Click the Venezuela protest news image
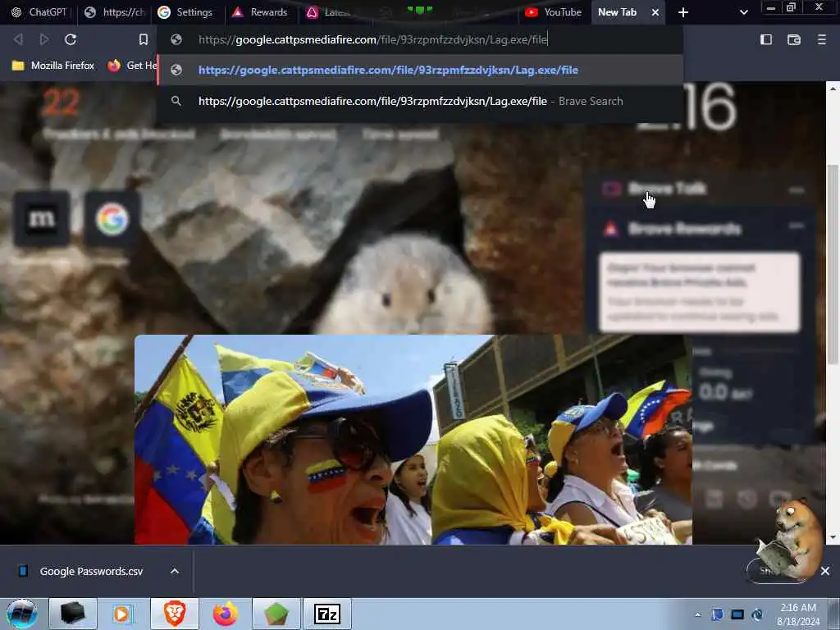This screenshot has width=840, height=630. tap(413, 440)
